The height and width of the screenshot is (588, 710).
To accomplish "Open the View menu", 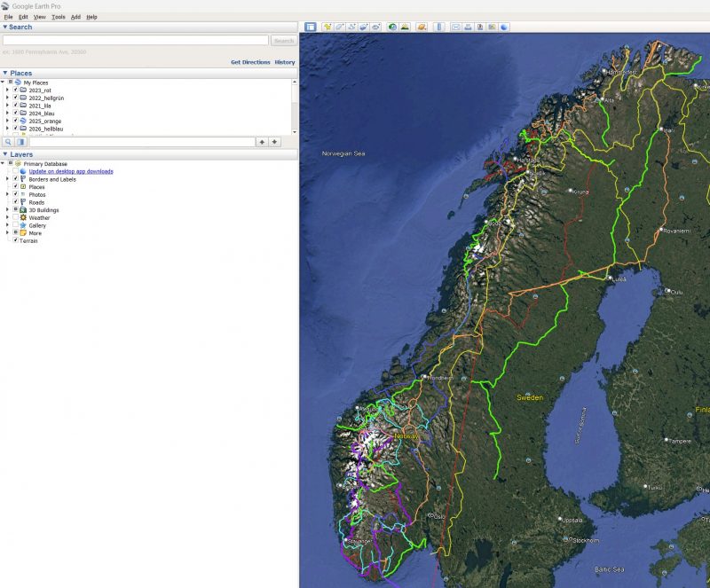I will pyautogui.click(x=39, y=17).
